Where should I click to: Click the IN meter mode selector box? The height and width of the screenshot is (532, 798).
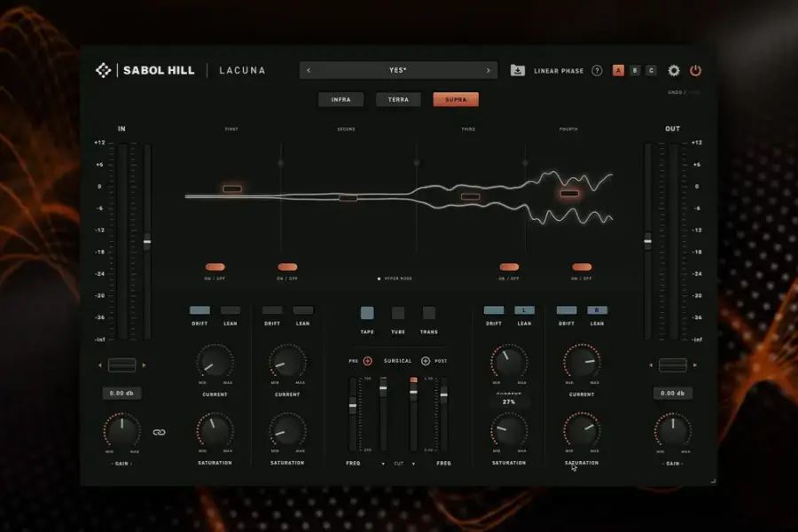[122, 365]
